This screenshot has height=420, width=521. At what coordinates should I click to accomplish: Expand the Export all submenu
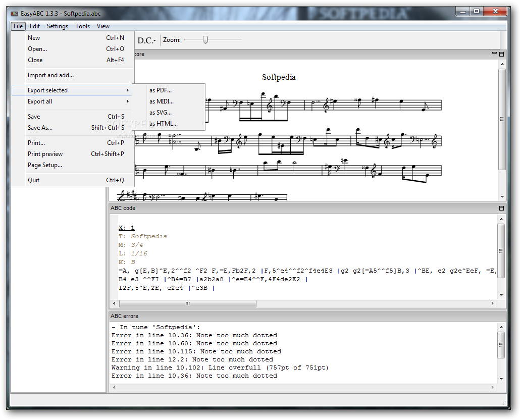[73, 101]
